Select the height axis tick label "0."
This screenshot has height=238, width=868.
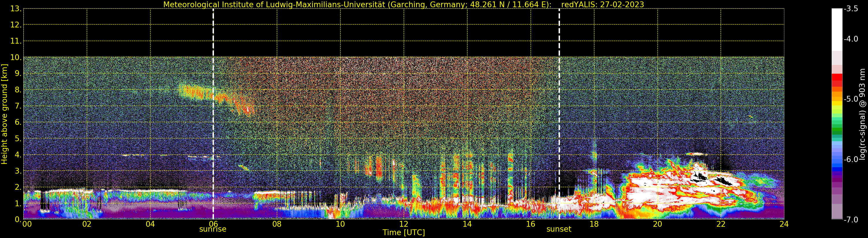18,220
